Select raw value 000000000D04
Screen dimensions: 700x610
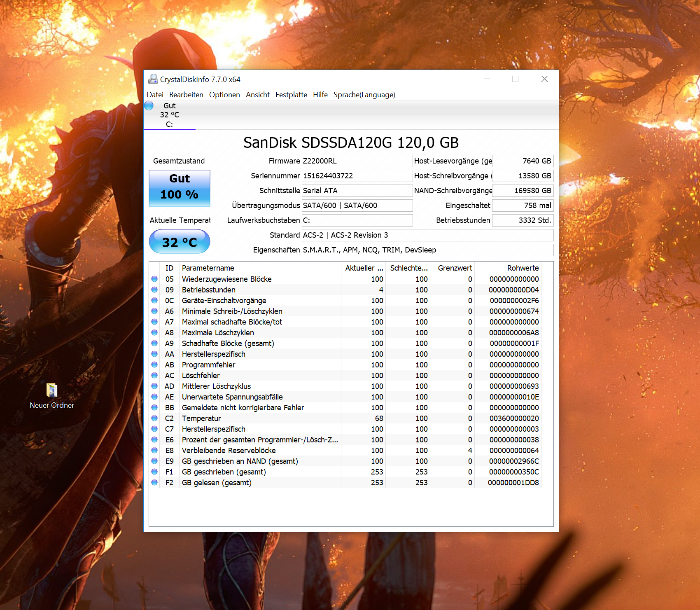click(514, 290)
